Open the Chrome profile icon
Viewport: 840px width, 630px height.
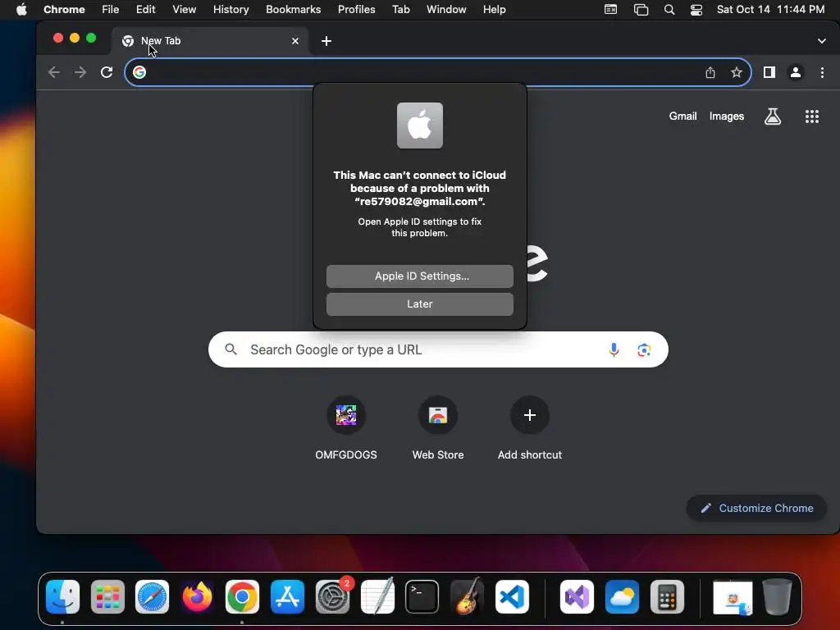coord(796,72)
